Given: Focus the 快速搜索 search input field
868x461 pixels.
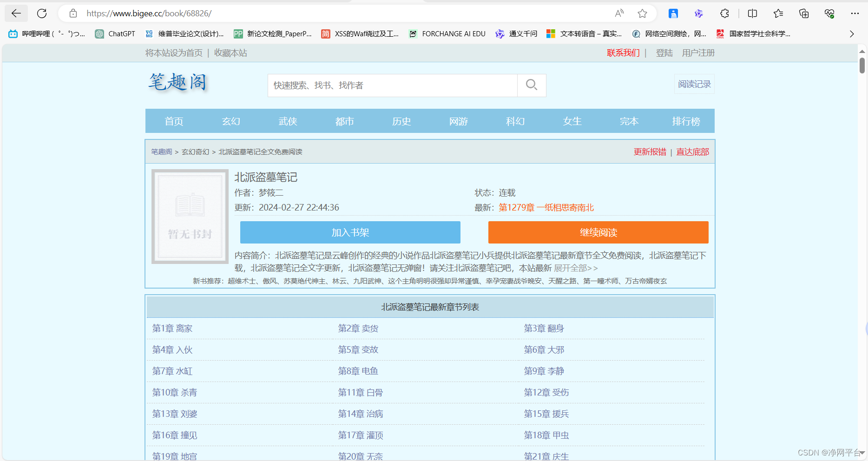Looking at the screenshot, I should 393,86.
